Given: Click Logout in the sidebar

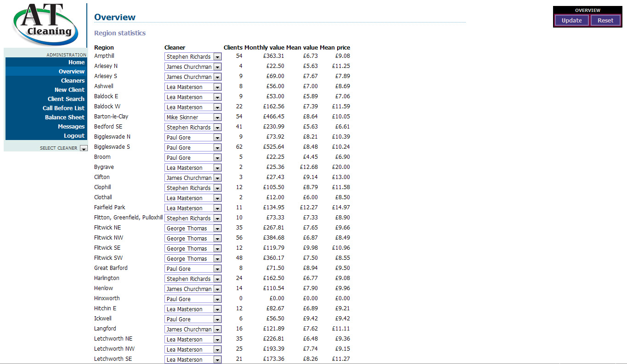Looking at the screenshot, I should point(74,136).
